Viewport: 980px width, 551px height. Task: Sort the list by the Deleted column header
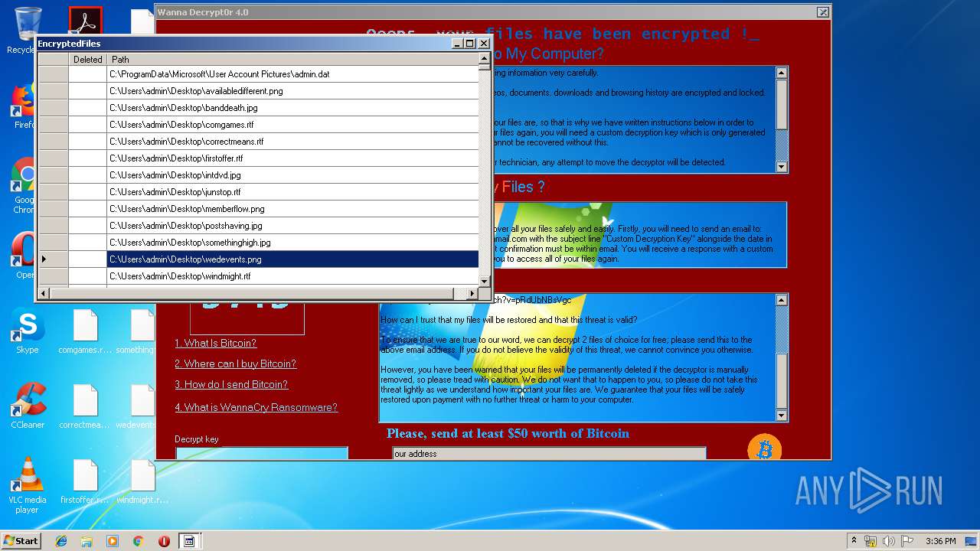pyautogui.click(x=87, y=59)
